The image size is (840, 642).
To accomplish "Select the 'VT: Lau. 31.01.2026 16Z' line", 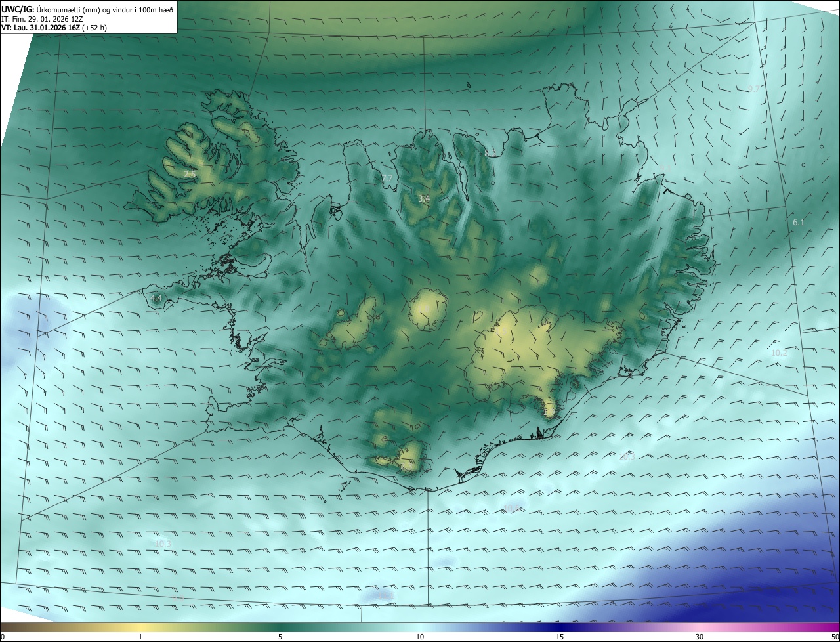I will click(54, 28).
